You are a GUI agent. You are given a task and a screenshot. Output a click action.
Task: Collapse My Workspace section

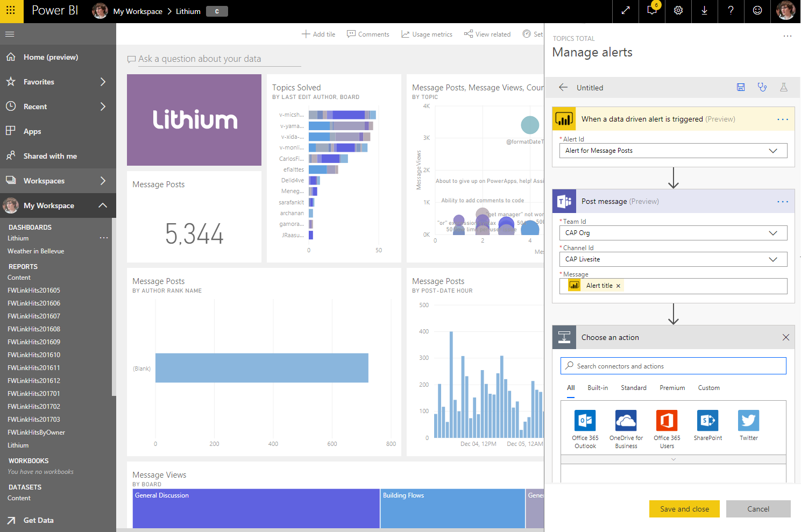(103, 205)
